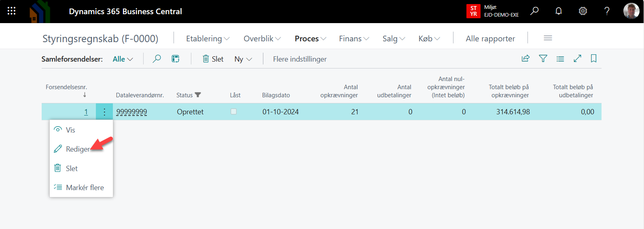The width and height of the screenshot is (644, 229).
Task: Open the Alle rapporter link
Action: point(490,39)
